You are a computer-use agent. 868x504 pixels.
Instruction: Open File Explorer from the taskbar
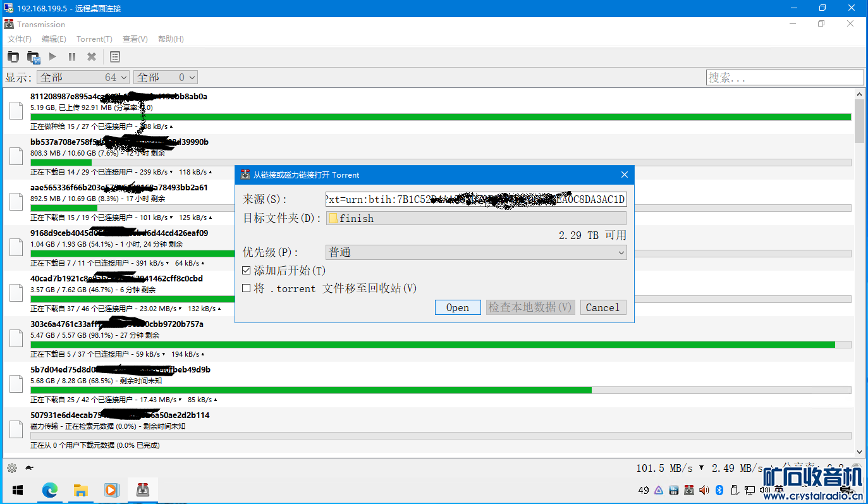click(x=80, y=490)
